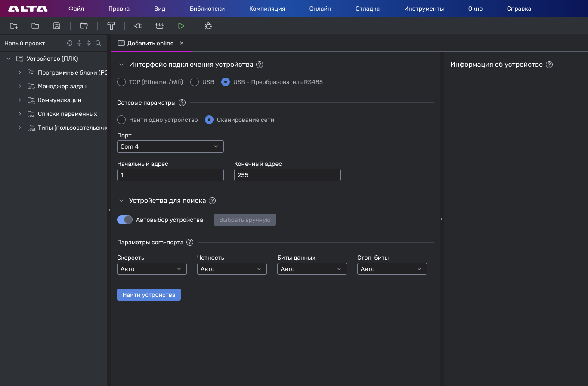The height and width of the screenshot is (386, 588).
Task: Expand the Менеджер задач tree node
Action: click(x=20, y=86)
